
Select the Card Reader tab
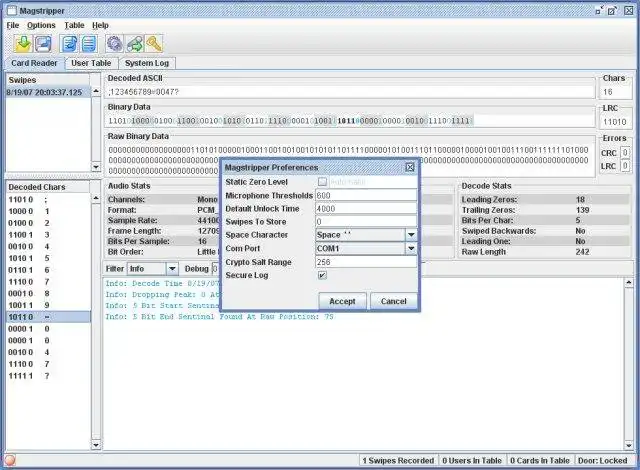coord(34,63)
